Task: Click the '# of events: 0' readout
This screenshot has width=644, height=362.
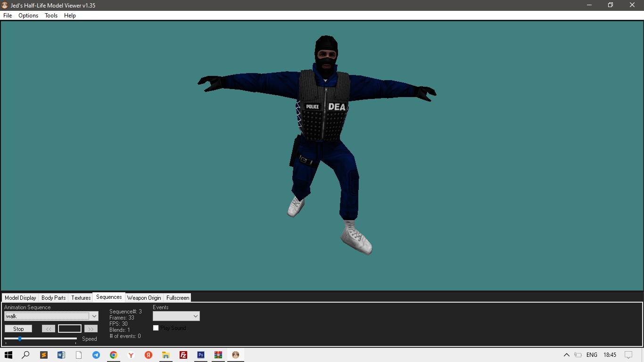Action: click(125, 336)
